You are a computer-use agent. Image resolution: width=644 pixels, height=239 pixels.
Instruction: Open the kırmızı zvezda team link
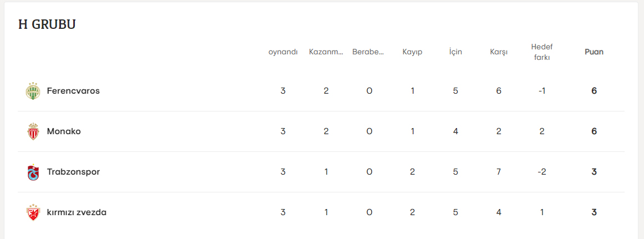coord(77,212)
